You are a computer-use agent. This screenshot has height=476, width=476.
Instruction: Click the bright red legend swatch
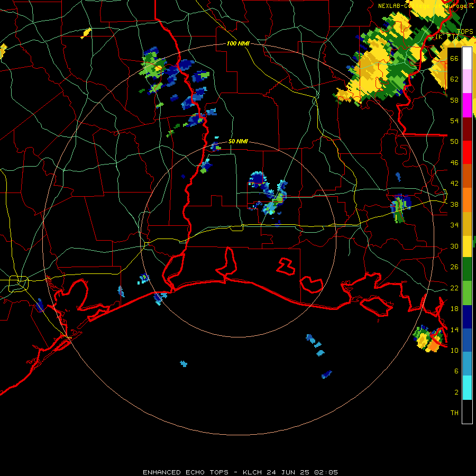[467, 152]
